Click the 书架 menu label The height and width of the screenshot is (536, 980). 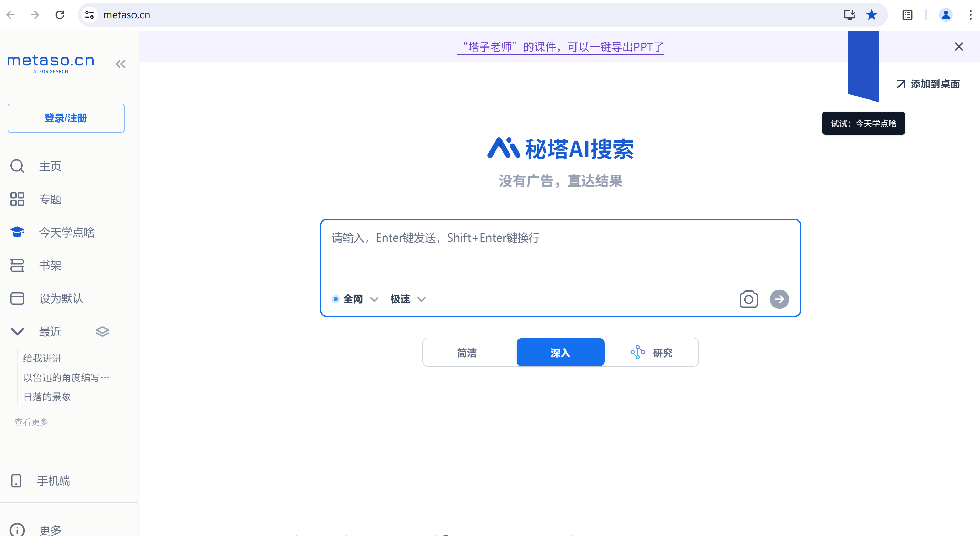(x=50, y=265)
